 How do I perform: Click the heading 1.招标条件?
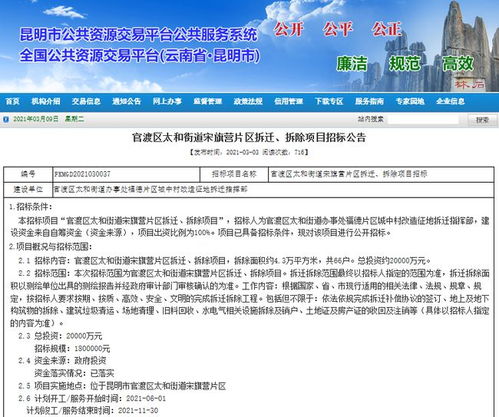[31, 207]
